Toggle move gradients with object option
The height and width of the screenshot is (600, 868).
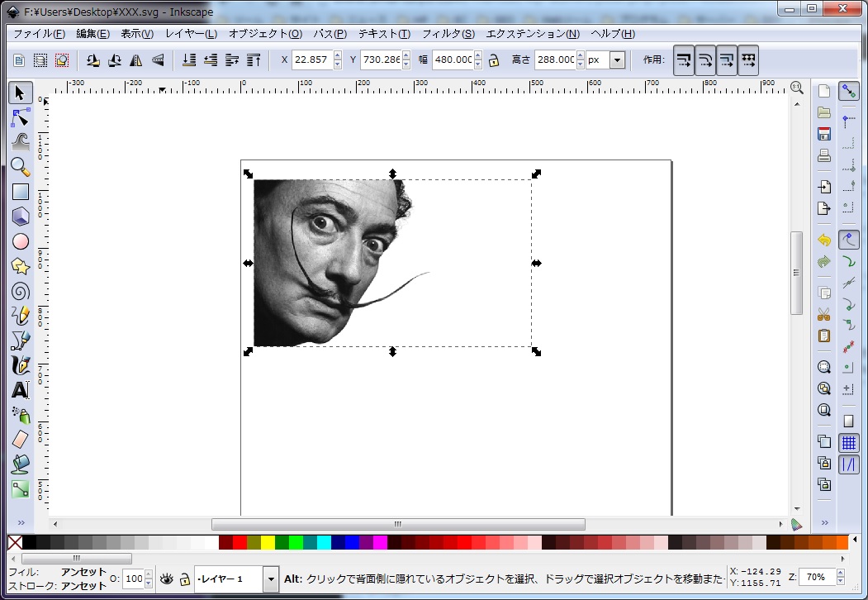pyautogui.click(x=727, y=60)
